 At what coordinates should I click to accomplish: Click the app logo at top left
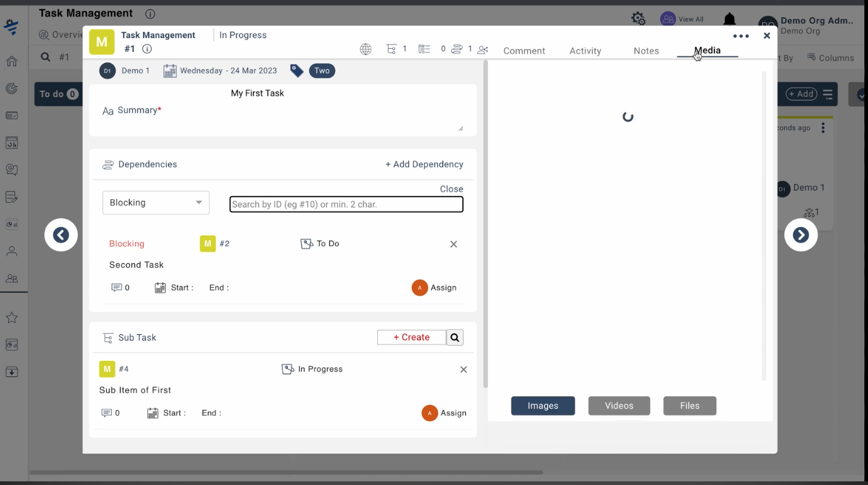tap(11, 27)
